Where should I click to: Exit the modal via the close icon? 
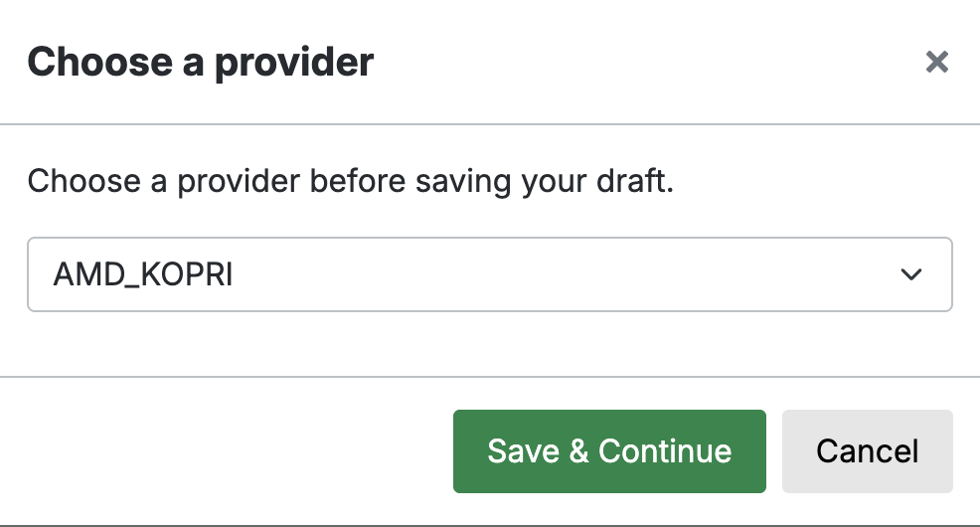(936, 63)
